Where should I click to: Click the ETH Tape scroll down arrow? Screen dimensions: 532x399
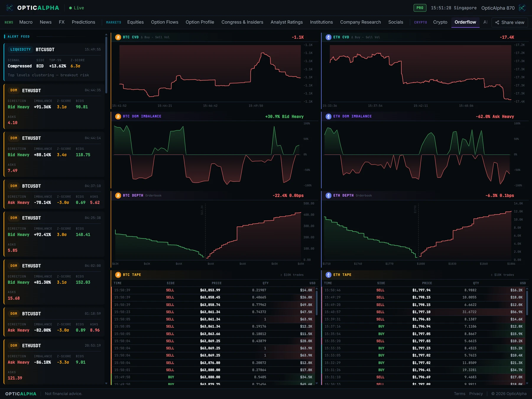[x=527, y=383]
